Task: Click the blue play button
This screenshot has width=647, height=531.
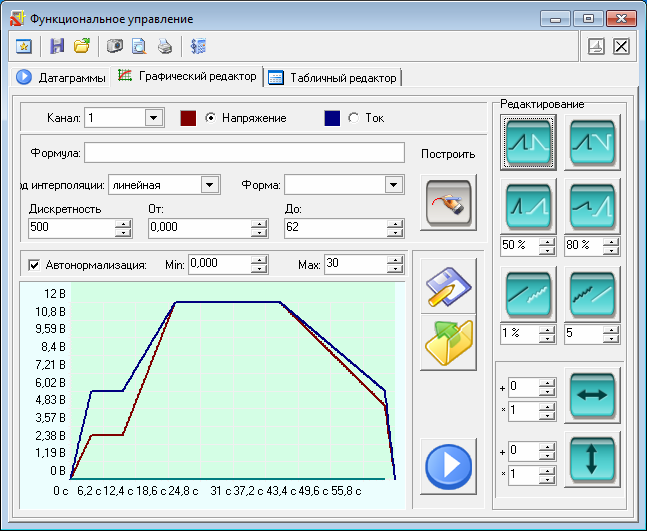Action: 448,465
